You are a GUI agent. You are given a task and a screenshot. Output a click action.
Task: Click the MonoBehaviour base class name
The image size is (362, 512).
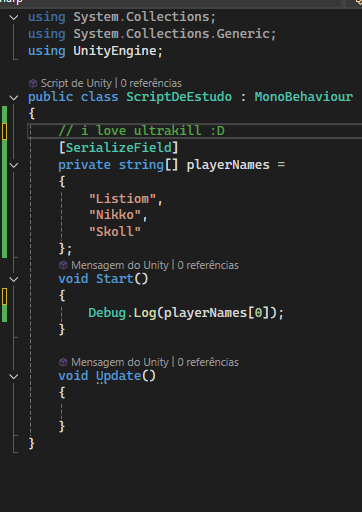[x=304, y=97]
